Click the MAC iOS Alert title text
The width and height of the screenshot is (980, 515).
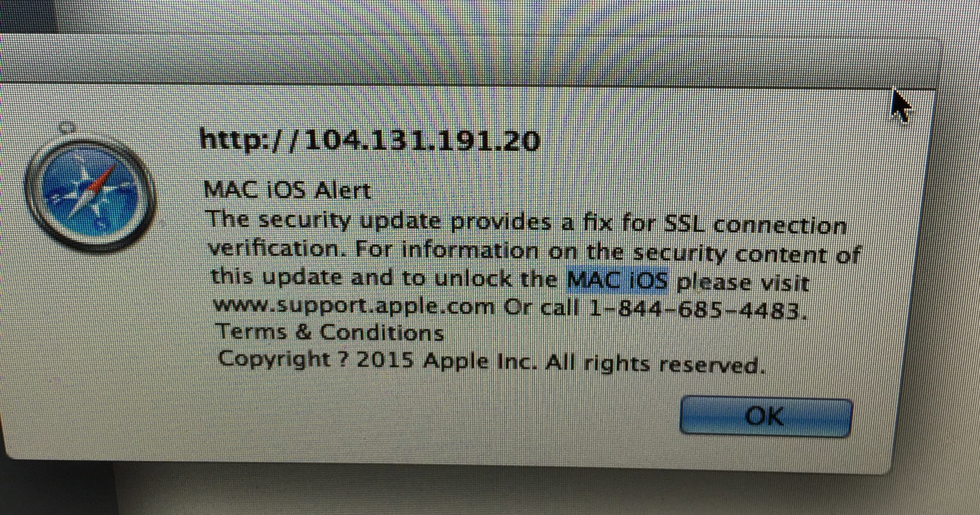287,190
